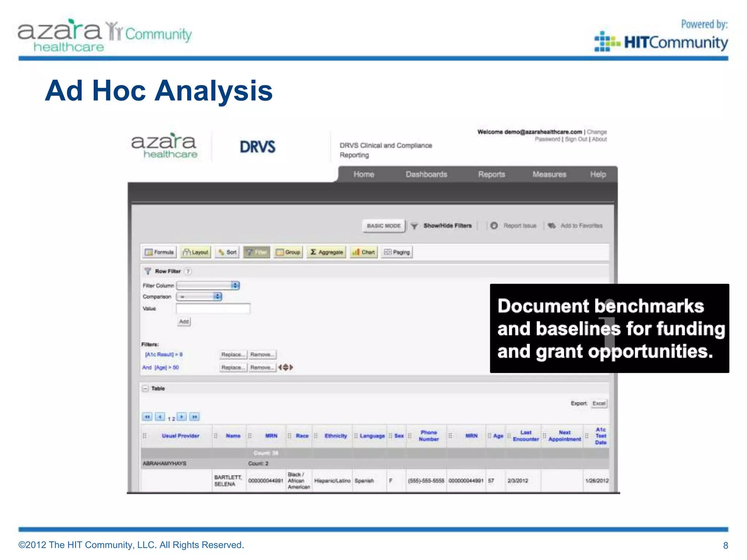Export table to Excel

point(599,403)
